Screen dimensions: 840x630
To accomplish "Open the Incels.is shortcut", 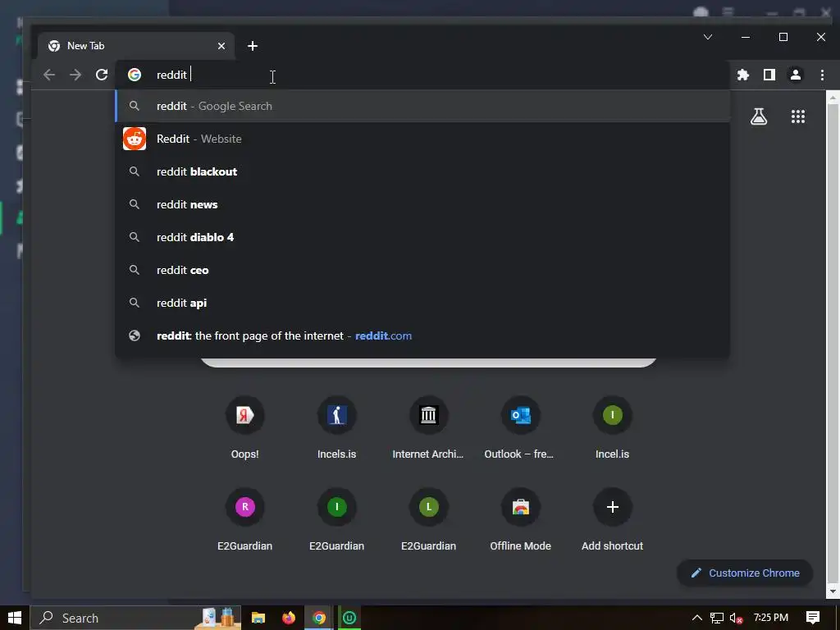I will coord(336,428).
